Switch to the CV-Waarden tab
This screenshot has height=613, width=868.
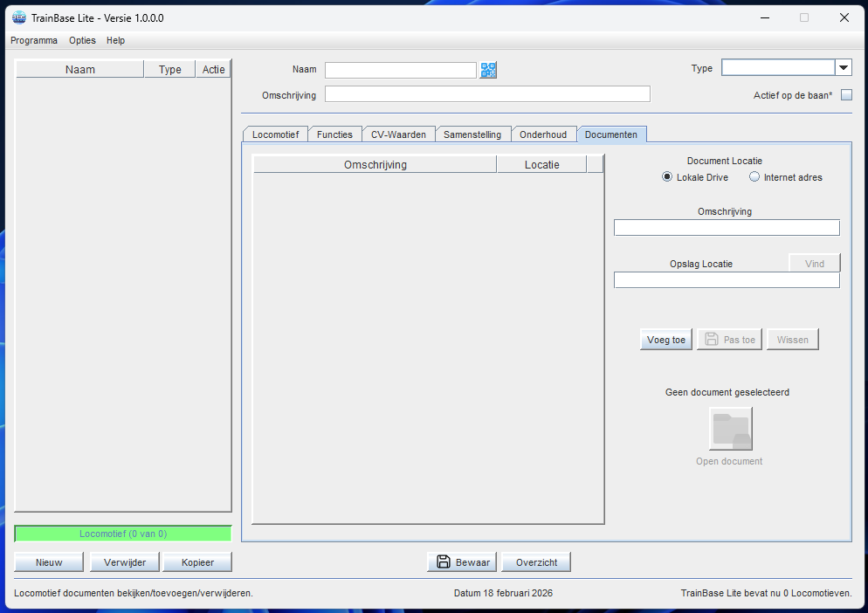tap(398, 134)
